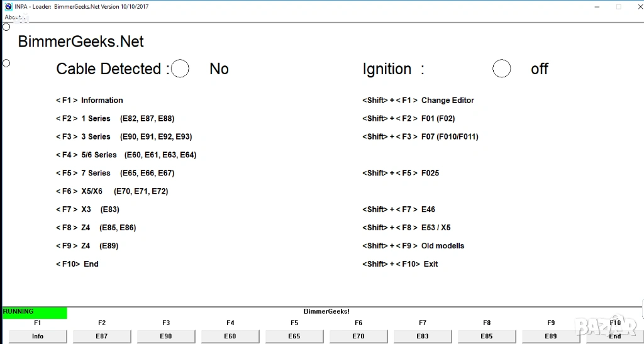The height and width of the screenshot is (344, 644).
Task: Minimize the INPA Loader window
Action: 597,6
